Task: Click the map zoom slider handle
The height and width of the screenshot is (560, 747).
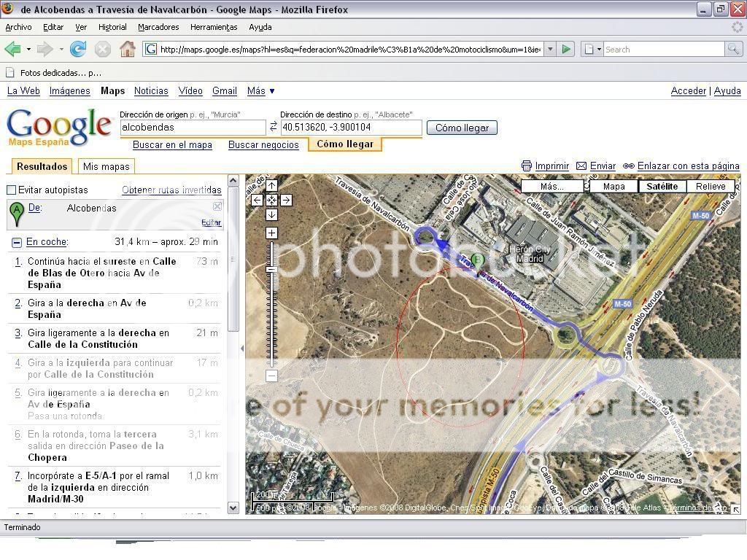Action: (x=271, y=270)
